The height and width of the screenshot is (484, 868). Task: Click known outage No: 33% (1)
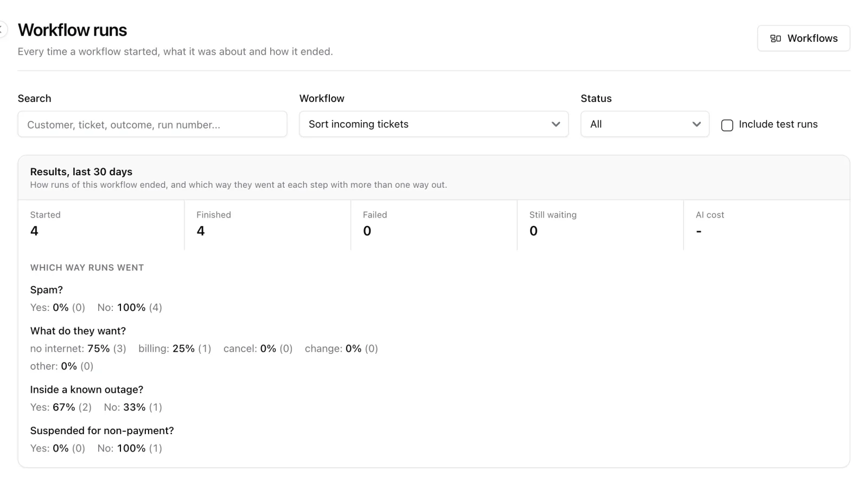coord(133,407)
